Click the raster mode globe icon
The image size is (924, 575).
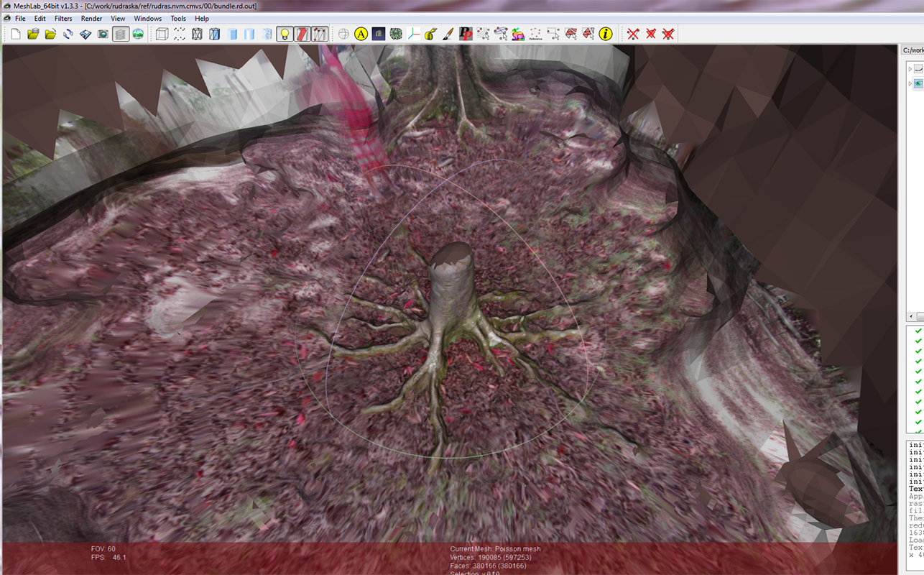coord(138,34)
